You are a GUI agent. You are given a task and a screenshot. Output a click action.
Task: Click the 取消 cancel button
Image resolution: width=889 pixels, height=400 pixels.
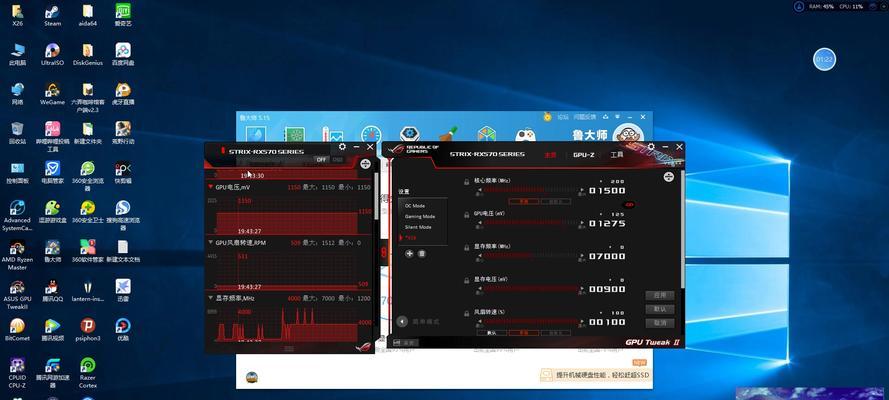coord(660,323)
